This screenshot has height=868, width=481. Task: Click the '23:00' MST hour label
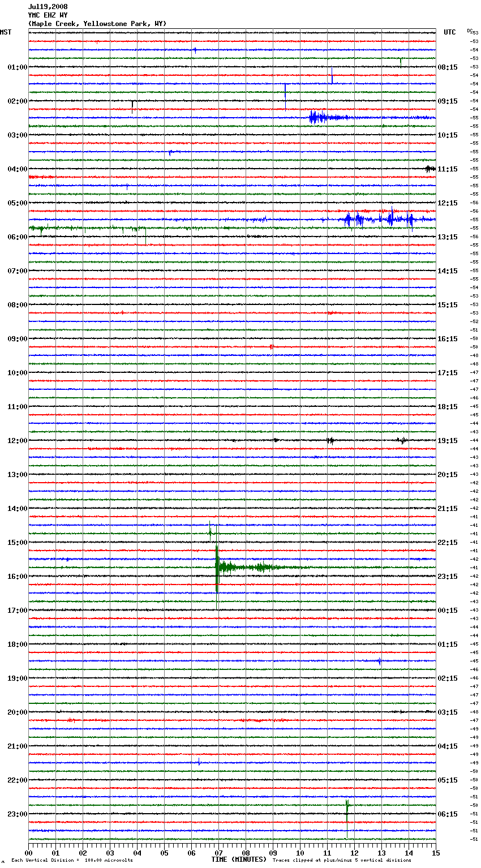tap(17, 814)
